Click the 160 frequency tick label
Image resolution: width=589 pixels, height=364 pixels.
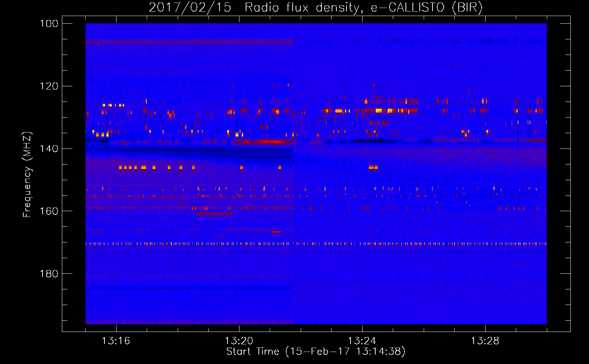coord(49,211)
